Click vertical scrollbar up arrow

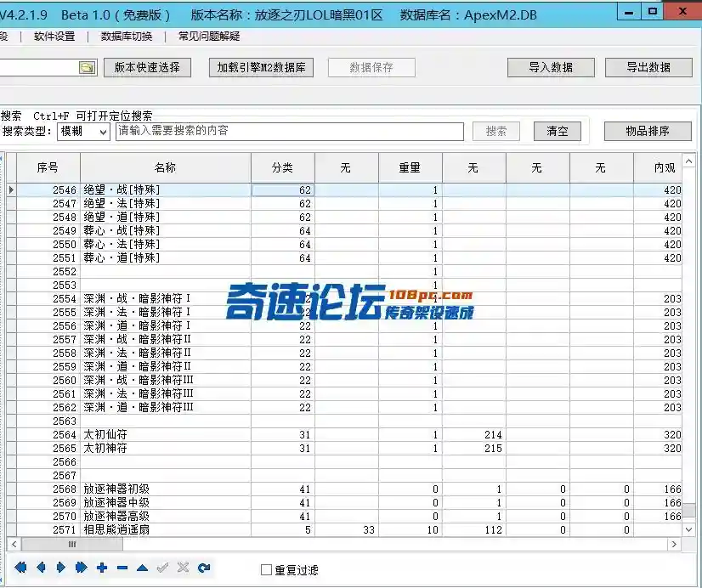pos(688,161)
